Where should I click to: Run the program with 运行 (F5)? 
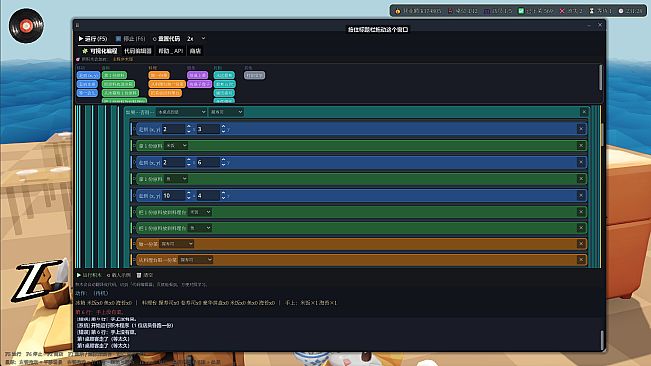93,39
